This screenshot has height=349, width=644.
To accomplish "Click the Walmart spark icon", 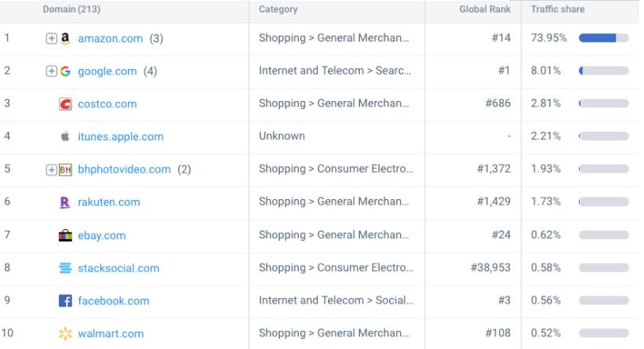I will (x=66, y=334).
